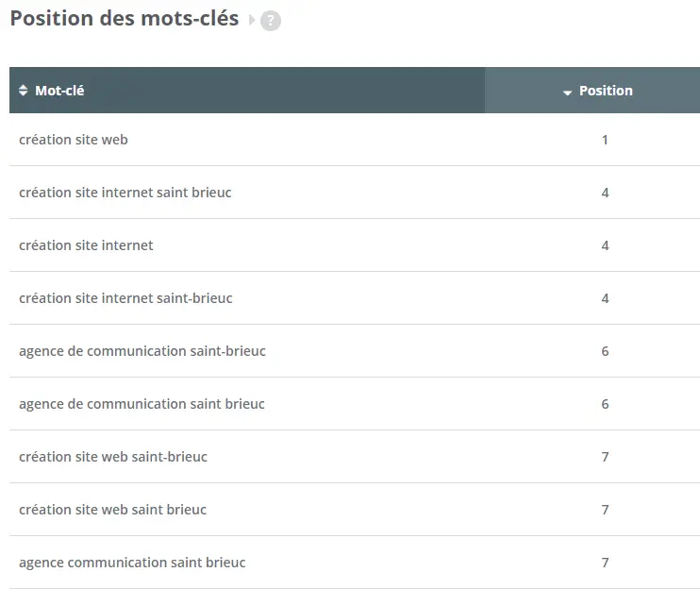
Task: Click position 7 for 'agence communication saint brieuc'
Action: point(605,563)
